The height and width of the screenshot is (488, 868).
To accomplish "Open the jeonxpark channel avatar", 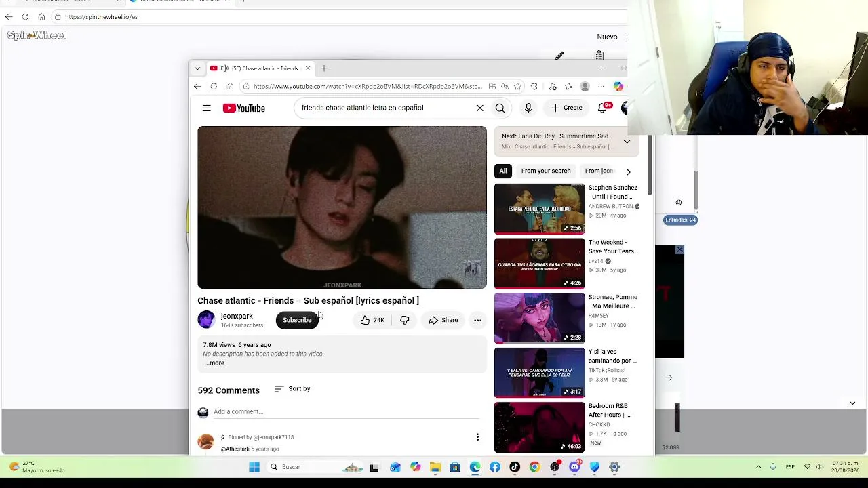I will coord(206,320).
